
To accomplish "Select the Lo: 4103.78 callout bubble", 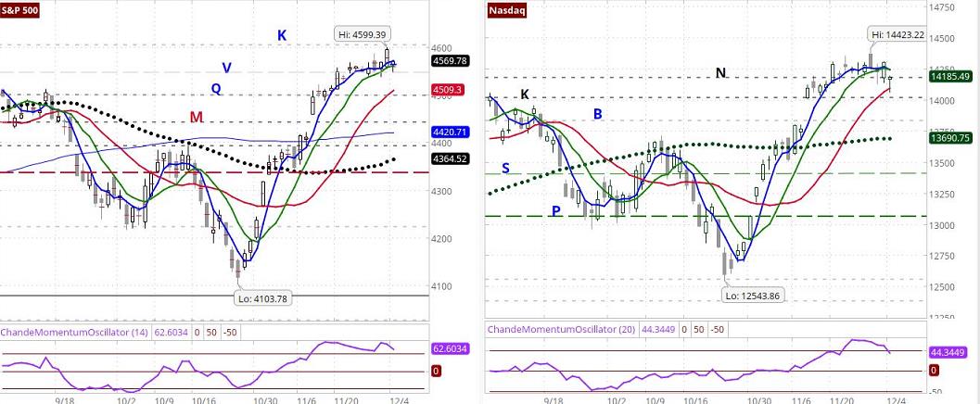I will coord(264,298).
